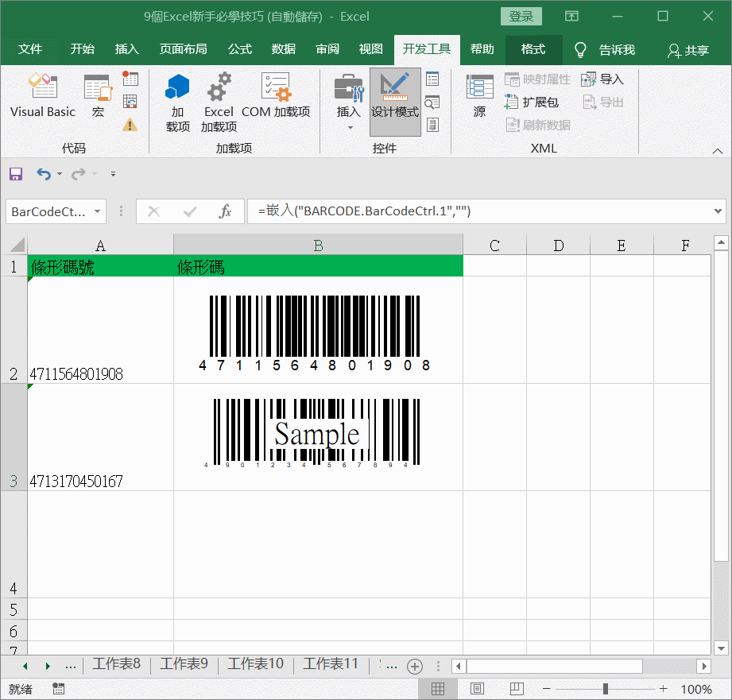Image resolution: width=732 pixels, height=700 pixels.
Task: Select the Sample barcode control
Action: coord(313,432)
